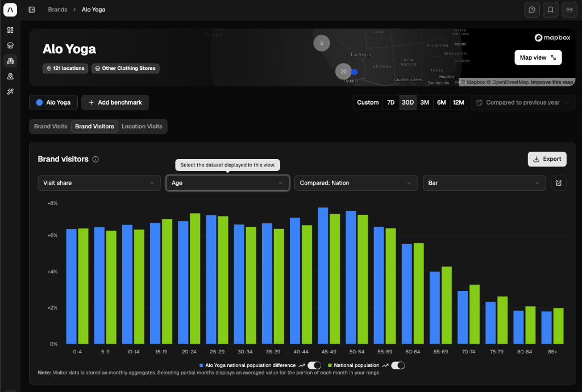This screenshot has width=582, height=392.
Task: Click the OpenStreetMap attribution link
Action: 508,82
